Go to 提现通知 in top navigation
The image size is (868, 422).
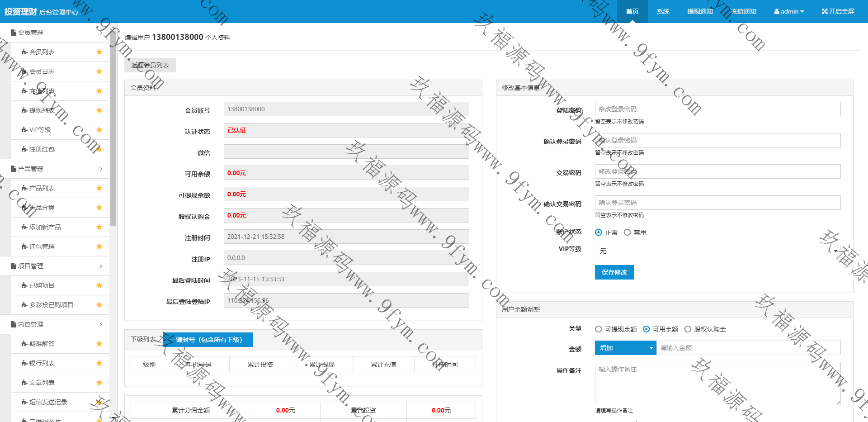pos(700,11)
